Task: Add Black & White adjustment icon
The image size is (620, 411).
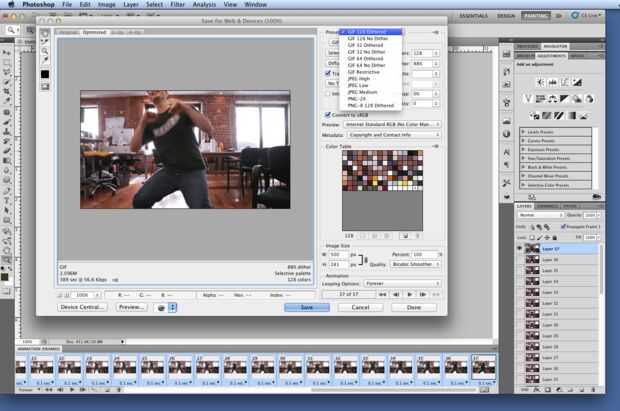Action: [x=564, y=99]
